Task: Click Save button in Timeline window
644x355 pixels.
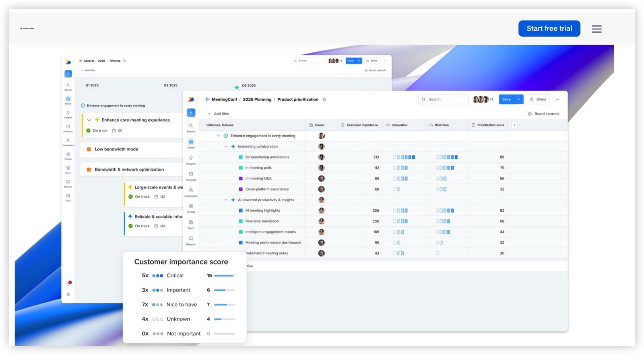Action: 351,61
